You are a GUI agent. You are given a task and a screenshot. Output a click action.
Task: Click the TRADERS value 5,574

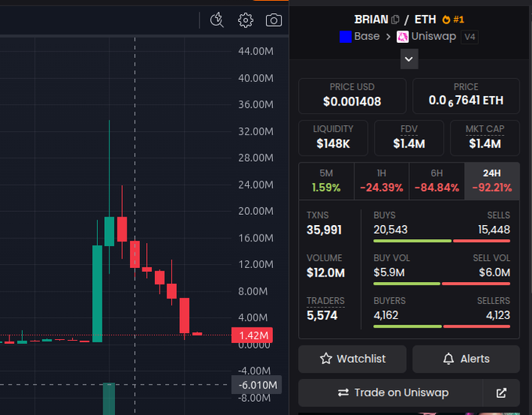pyautogui.click(x=322, y=316)
